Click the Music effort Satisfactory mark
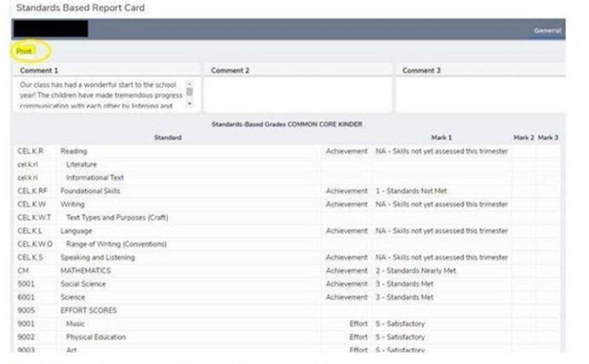 click(399, 323)
